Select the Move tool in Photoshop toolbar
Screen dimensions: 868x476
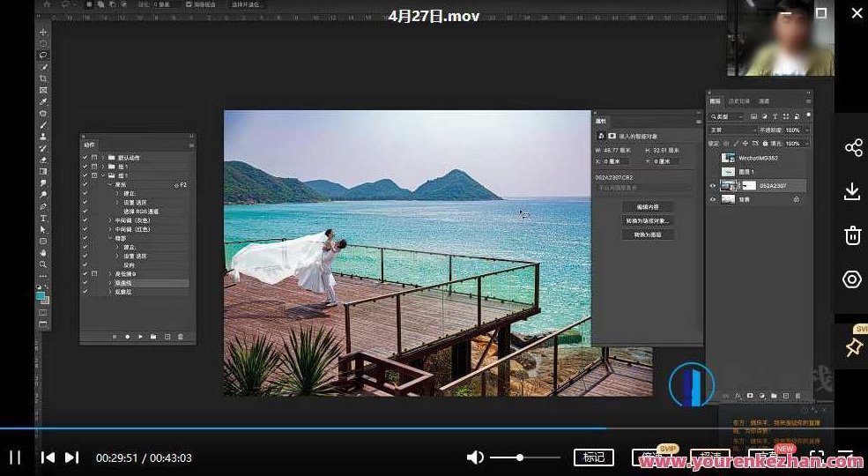click(x=43, y=33)
